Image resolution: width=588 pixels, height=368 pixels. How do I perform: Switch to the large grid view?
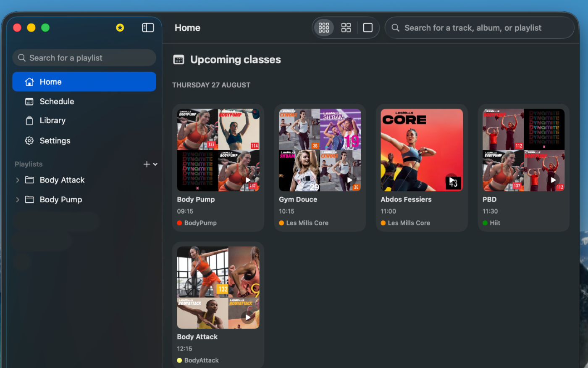click(x=346, y=28)
